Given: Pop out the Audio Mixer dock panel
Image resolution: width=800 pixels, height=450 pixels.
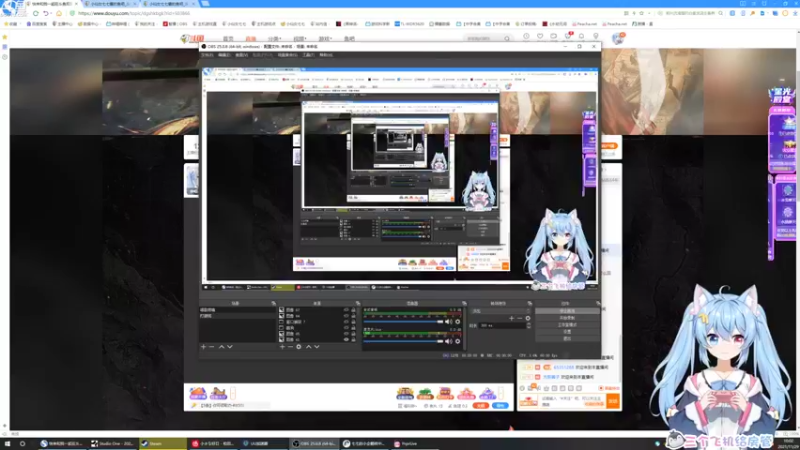Looking at the screenshot, I should point(464,304).
